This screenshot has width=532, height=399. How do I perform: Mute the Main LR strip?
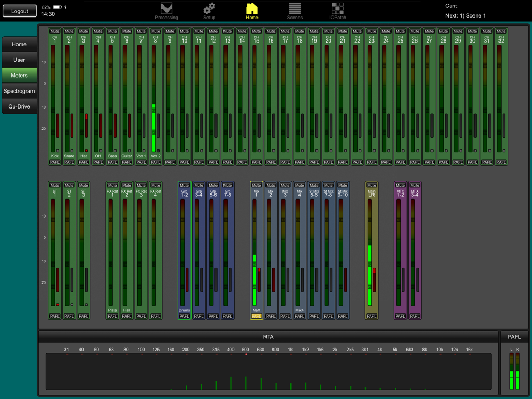click(371, 185)
